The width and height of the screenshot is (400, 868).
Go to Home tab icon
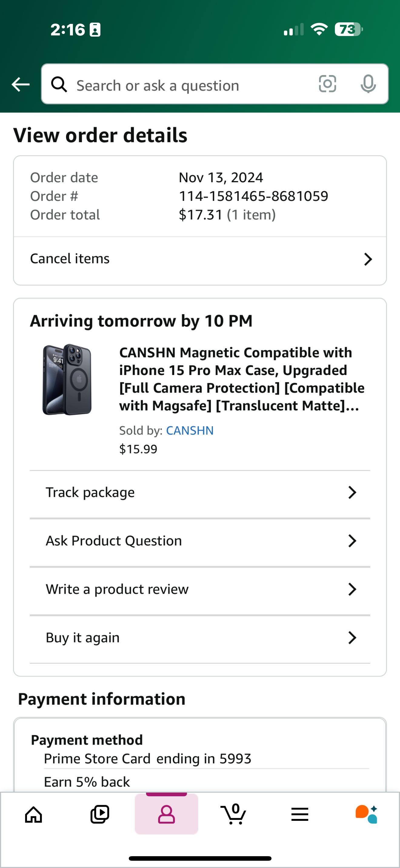coord(34,815)
